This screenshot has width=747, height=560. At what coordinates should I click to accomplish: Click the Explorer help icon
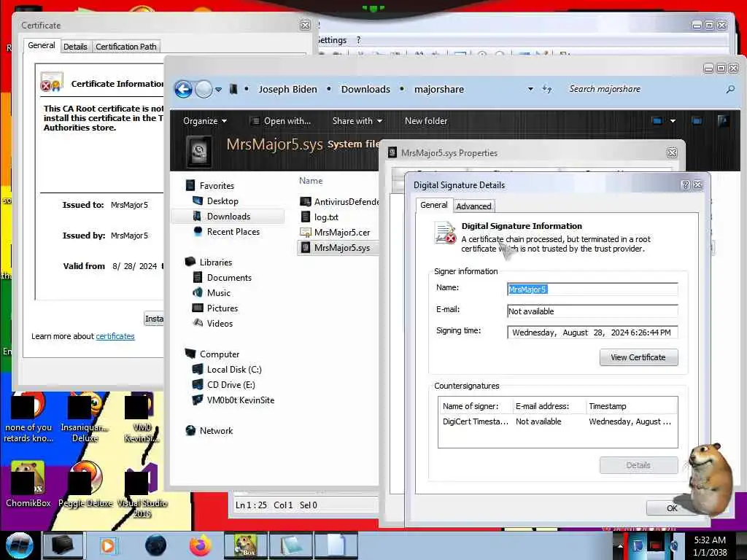(x=723, y=121)
